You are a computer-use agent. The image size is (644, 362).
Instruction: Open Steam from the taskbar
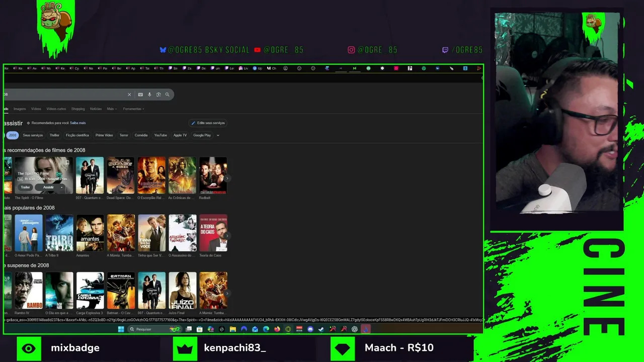pyautogui.click(x=321, y=329)
